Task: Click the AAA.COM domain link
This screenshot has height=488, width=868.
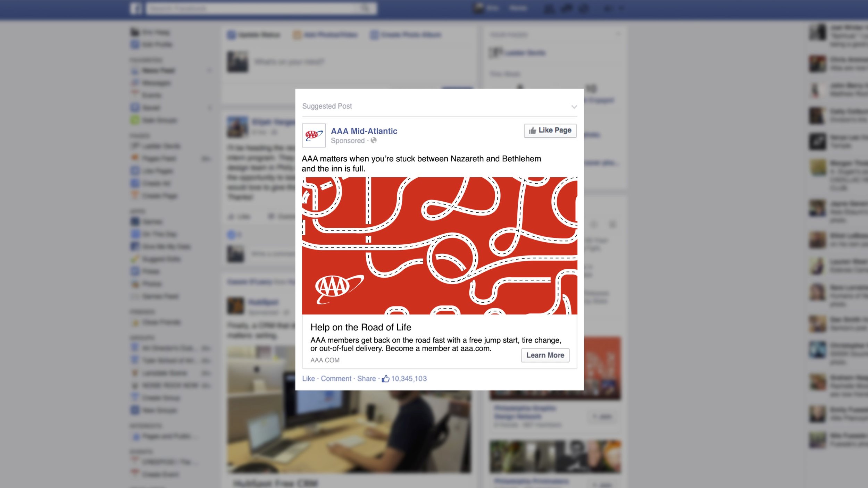Action: point(325,360)
